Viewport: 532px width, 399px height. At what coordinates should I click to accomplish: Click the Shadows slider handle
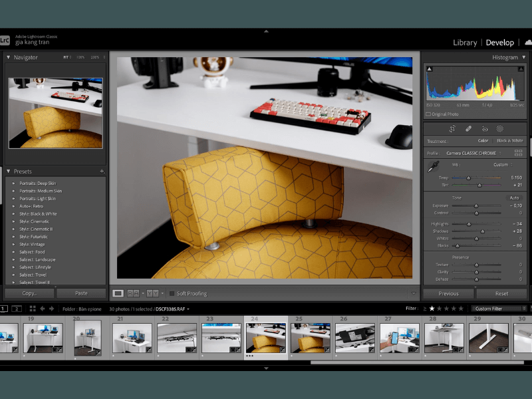pos(483,231)
